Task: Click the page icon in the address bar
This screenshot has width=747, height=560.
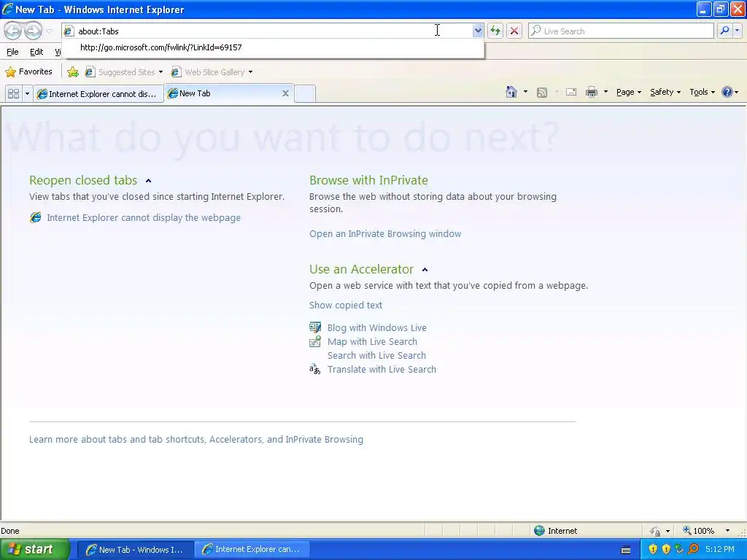Action: [69, 31]
